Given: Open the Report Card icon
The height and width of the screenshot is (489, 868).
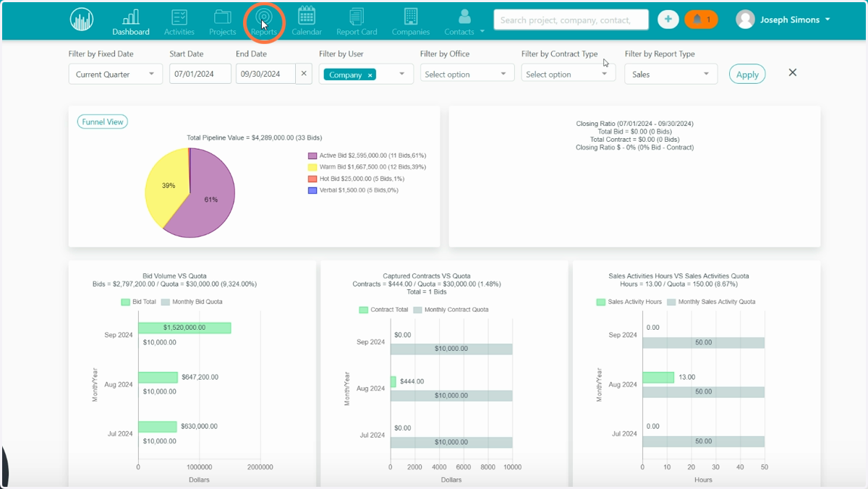Looking at the screenshot, I should pos(357,17).
